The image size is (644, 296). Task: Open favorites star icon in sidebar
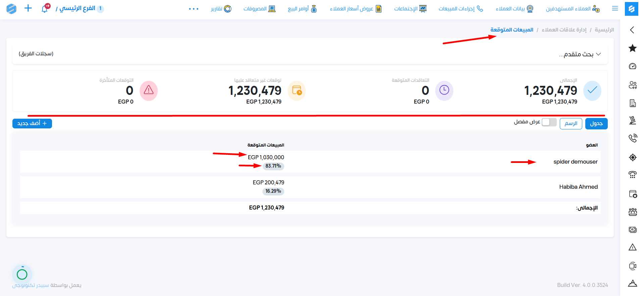click(x=633, y=48)
